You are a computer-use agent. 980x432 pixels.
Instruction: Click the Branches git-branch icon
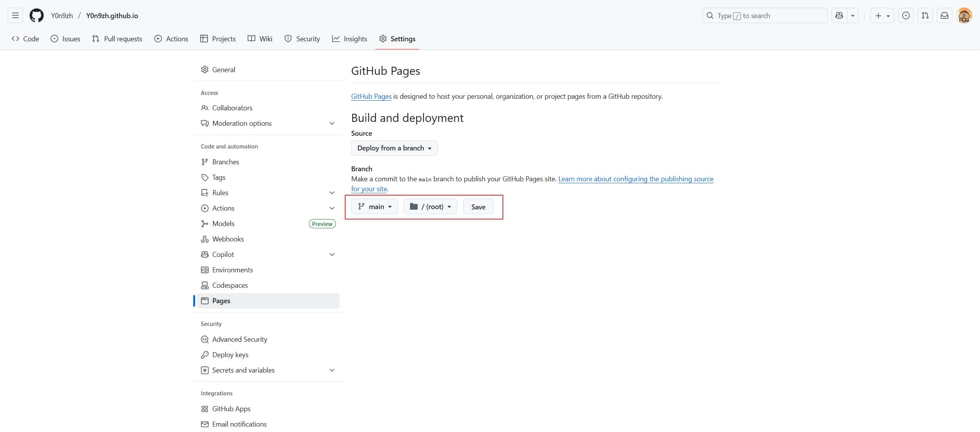click(x=205, y=162)
